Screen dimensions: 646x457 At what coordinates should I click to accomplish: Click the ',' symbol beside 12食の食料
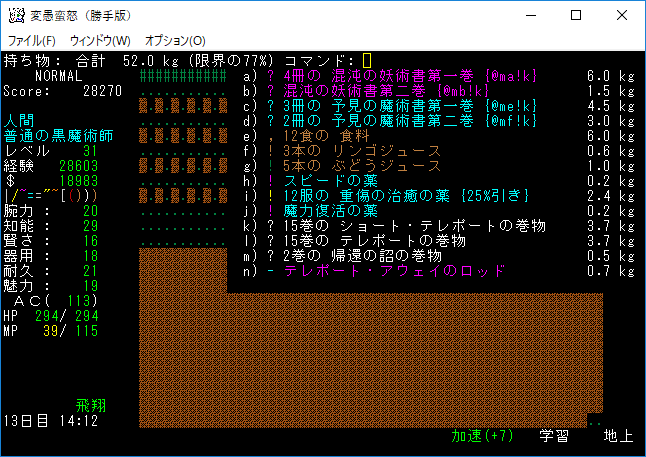[x=270, y=136]
